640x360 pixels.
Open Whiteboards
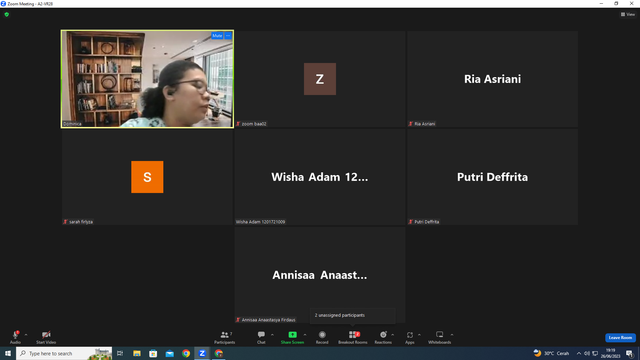pyautogui.click(x=440, y=337)
